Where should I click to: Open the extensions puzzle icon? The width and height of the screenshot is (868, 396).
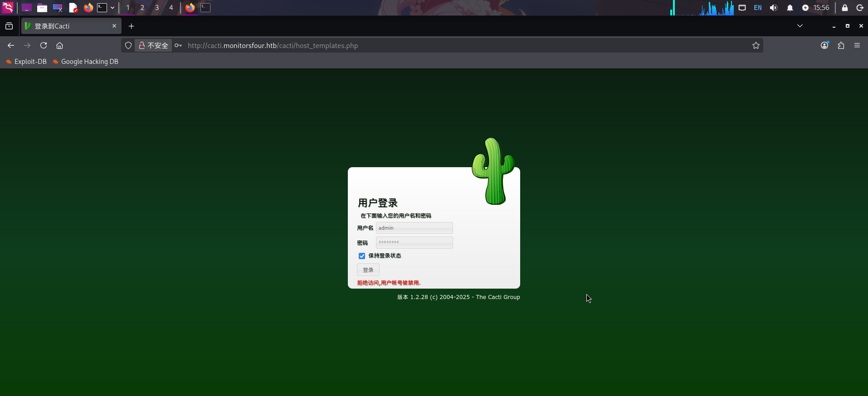click(x=841, y=45)
